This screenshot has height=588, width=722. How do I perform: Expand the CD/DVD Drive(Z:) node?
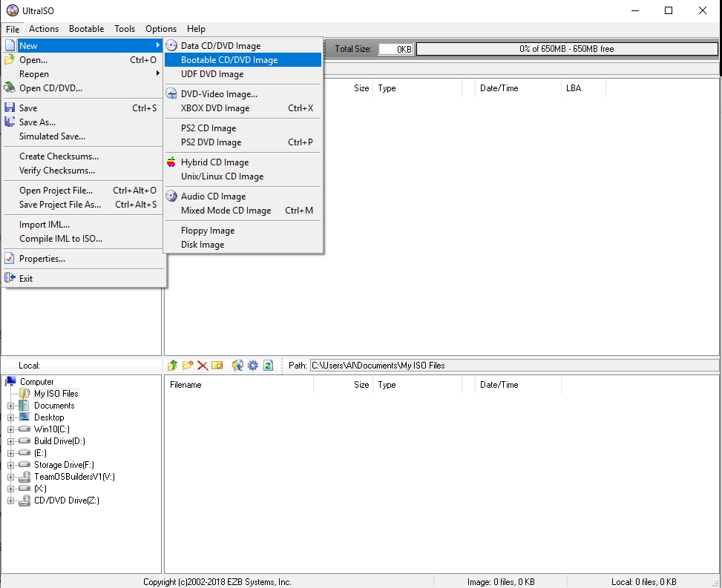click(x=10, y=501)
